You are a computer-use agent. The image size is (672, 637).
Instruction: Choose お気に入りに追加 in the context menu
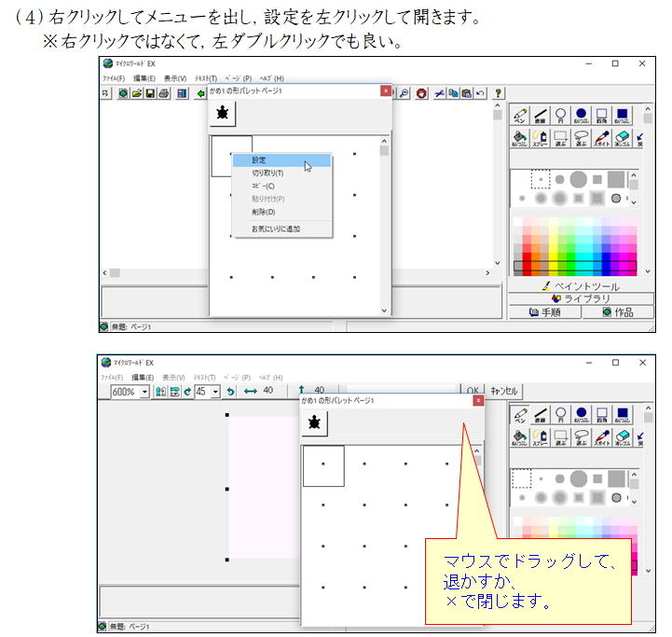coord(281,228)
